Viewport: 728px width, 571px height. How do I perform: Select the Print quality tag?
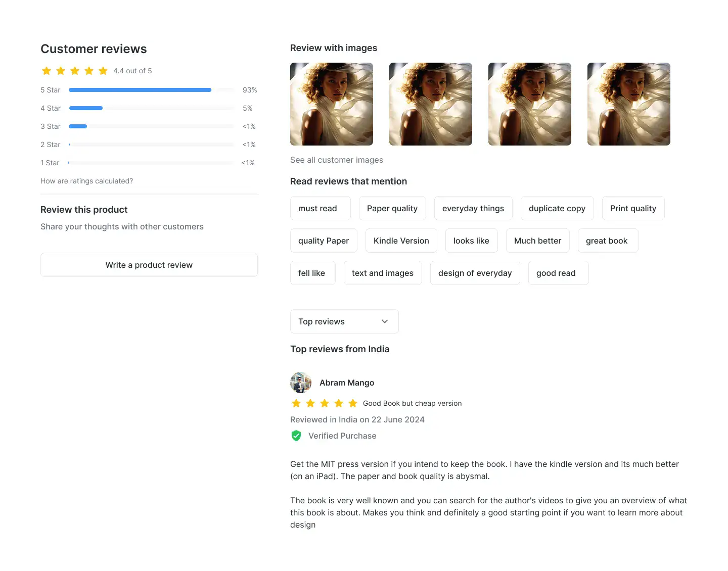633,208
